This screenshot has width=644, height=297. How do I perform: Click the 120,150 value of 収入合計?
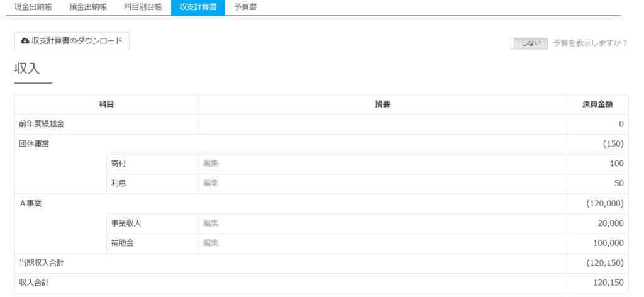coord(609,283)
